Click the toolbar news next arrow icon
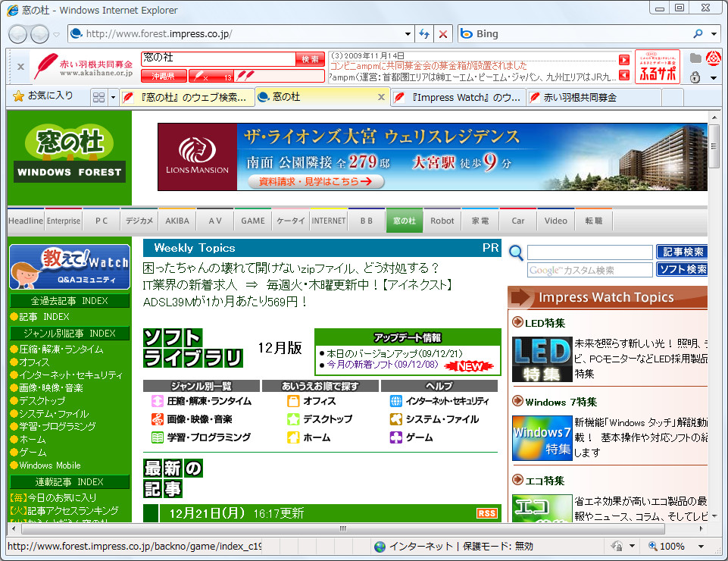728x561 pixels. point(624,59)
